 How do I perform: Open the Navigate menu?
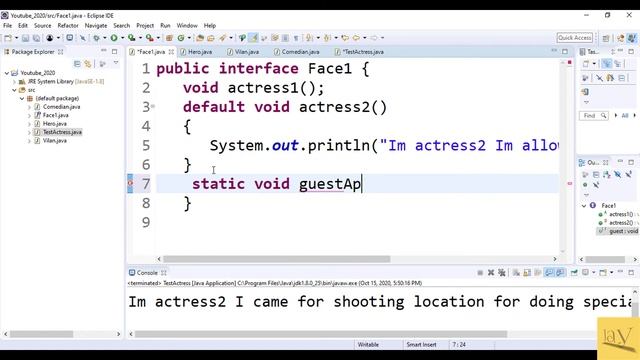pos(96,25)
